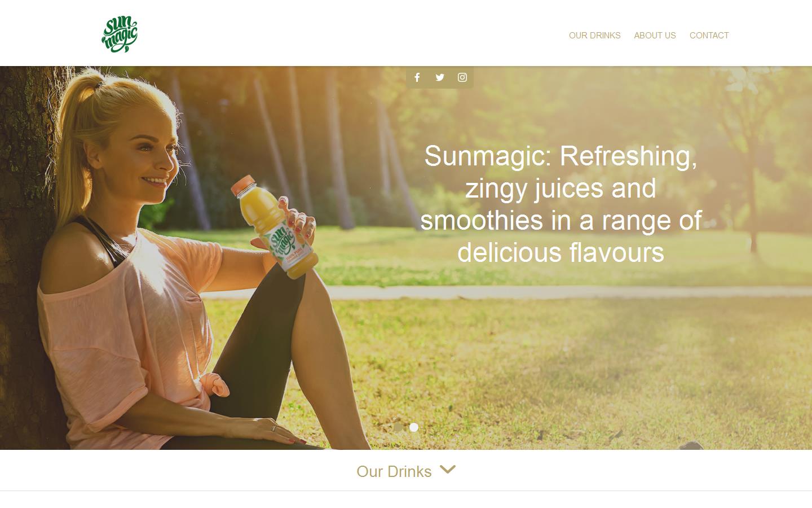Open the CONTACT navigation link

[x=709, y=35]
